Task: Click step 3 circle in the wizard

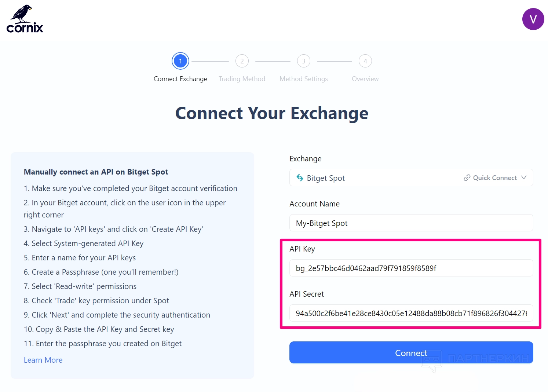Action: click(x=303, y=61)
